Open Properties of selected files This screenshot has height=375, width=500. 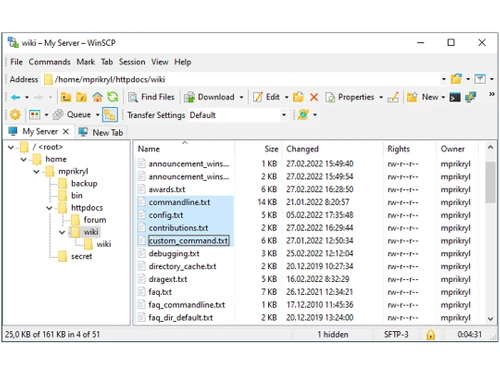click(350, 97)
